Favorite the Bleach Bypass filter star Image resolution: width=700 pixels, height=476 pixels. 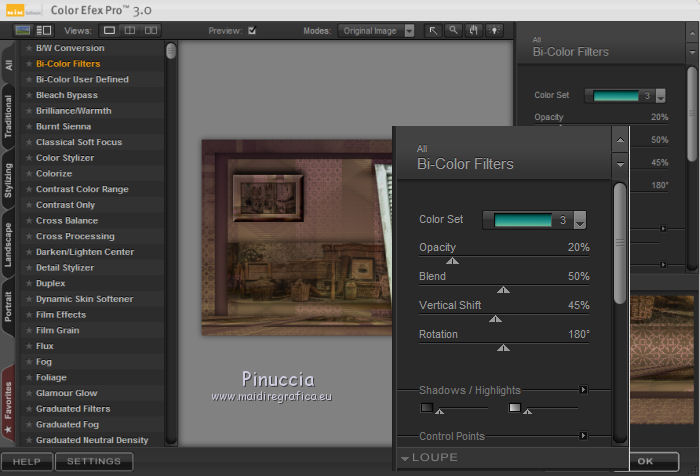(28, 95)
